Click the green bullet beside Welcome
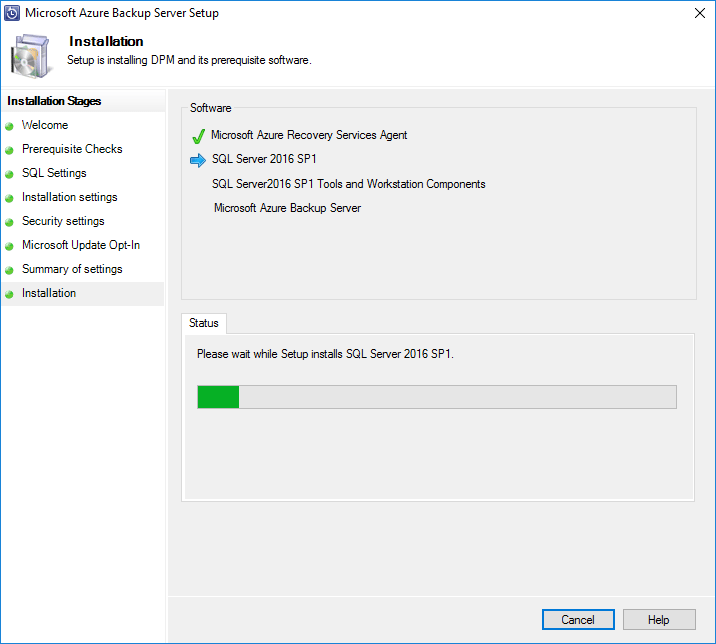 [9, 126]
